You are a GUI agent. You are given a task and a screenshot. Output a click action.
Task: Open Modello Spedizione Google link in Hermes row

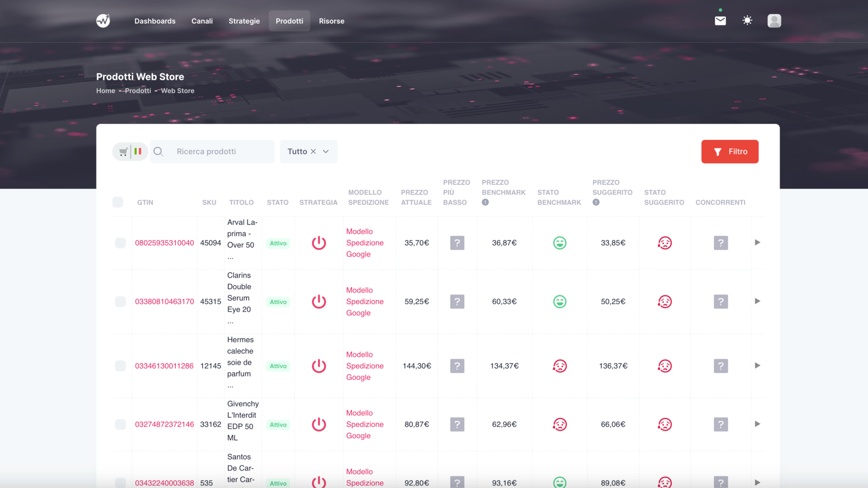pyautogui.click(x=365, y=366)
